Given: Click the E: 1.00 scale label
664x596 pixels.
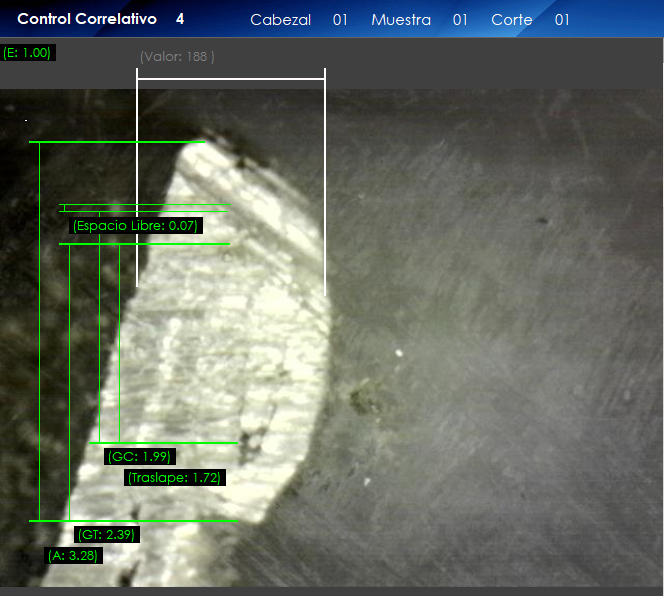Looking at the screenshot, I should 28,52.
